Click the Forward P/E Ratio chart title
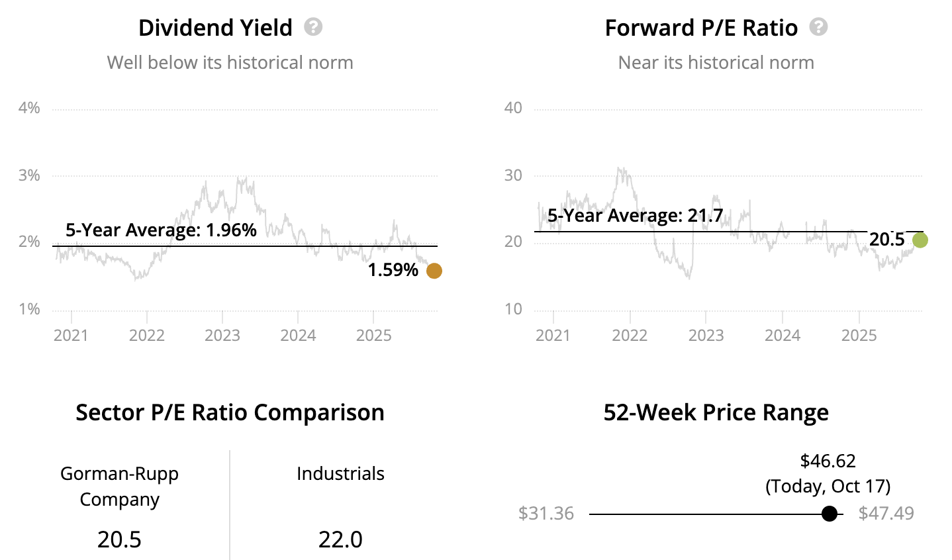The width and height of the screenshot is (952, 560). [701, 28]
